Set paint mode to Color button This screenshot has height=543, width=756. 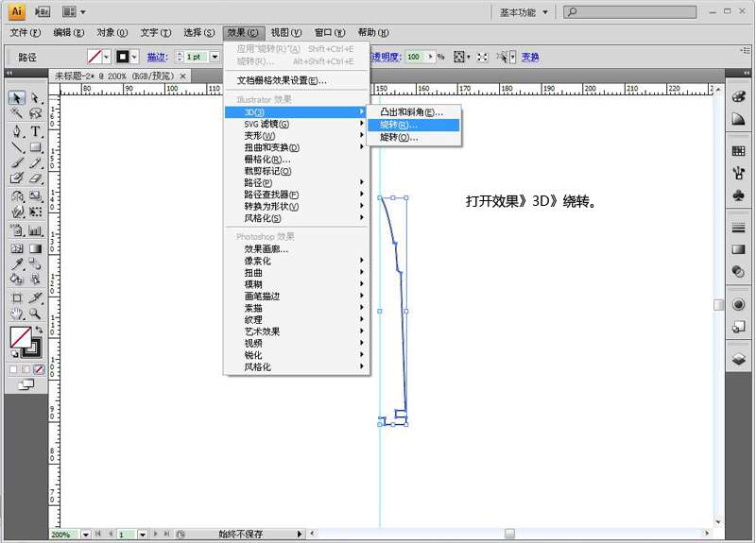coord(13,369)
